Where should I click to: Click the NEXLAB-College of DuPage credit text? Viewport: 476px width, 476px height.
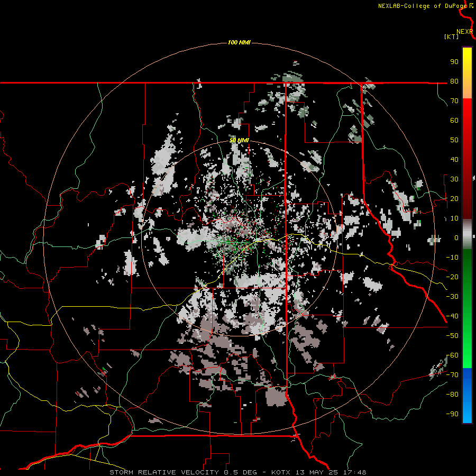coord(422,6)
